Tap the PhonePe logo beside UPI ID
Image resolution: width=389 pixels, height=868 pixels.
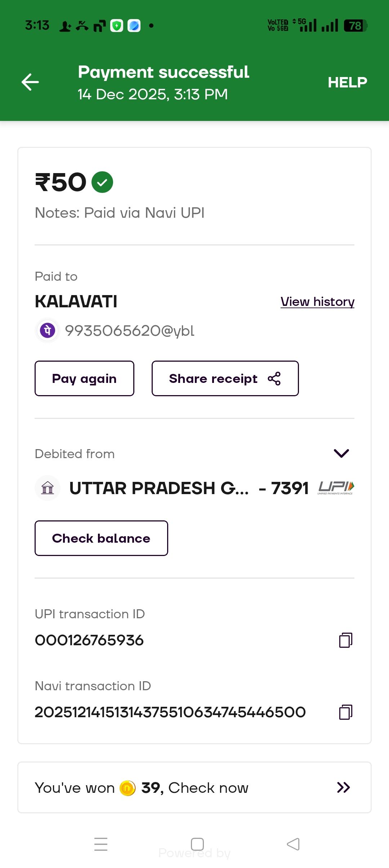click(x=48, y=330)
